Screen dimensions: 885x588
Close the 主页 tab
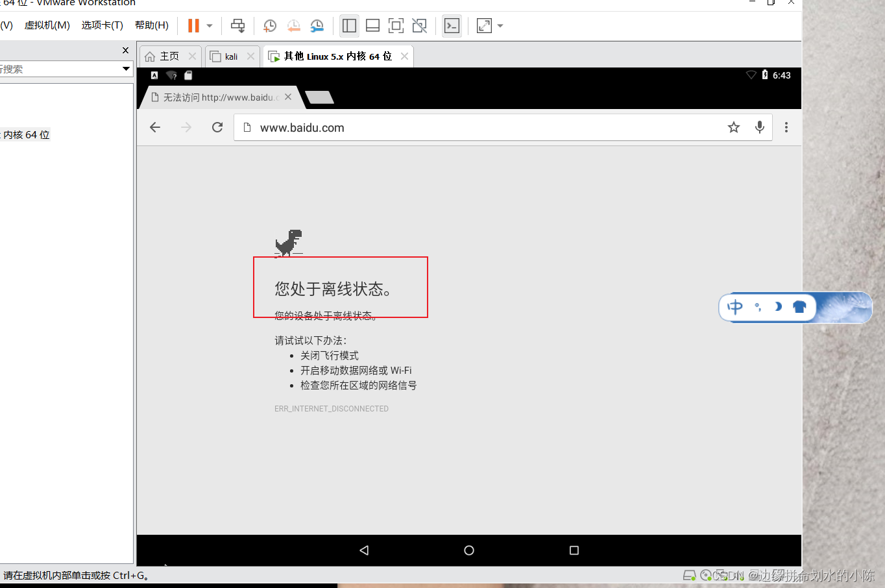click(192, 56)
